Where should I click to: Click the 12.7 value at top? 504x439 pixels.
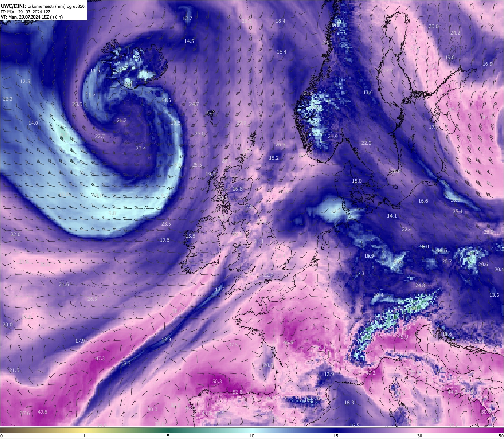tap(187, 18)
